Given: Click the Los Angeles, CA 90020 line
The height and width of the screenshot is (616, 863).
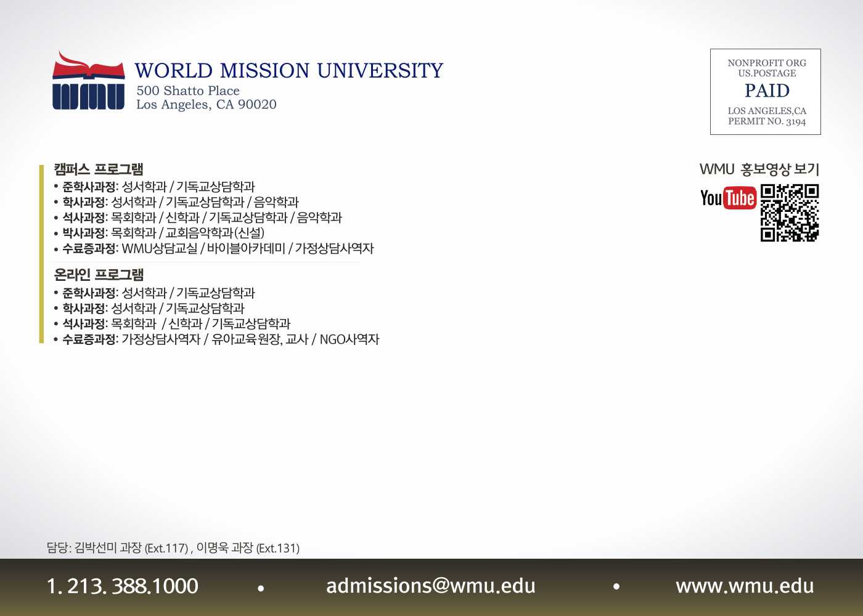Looking at the screenshot, I should tap(207, 105).
